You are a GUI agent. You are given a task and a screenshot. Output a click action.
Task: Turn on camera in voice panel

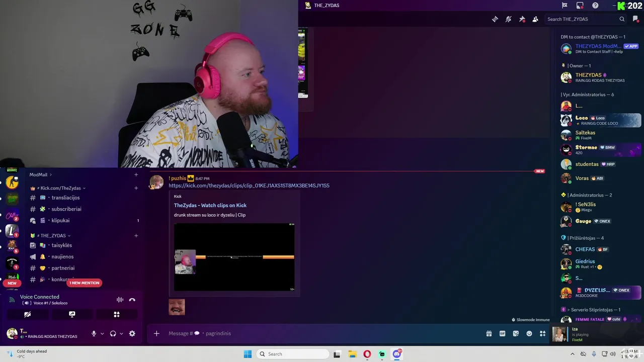click(28, 314)
